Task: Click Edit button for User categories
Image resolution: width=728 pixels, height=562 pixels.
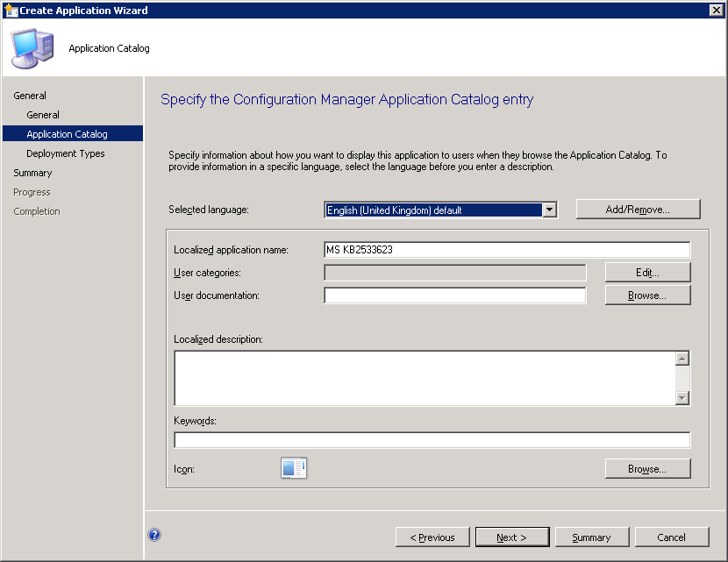Action: click(647, 273)
